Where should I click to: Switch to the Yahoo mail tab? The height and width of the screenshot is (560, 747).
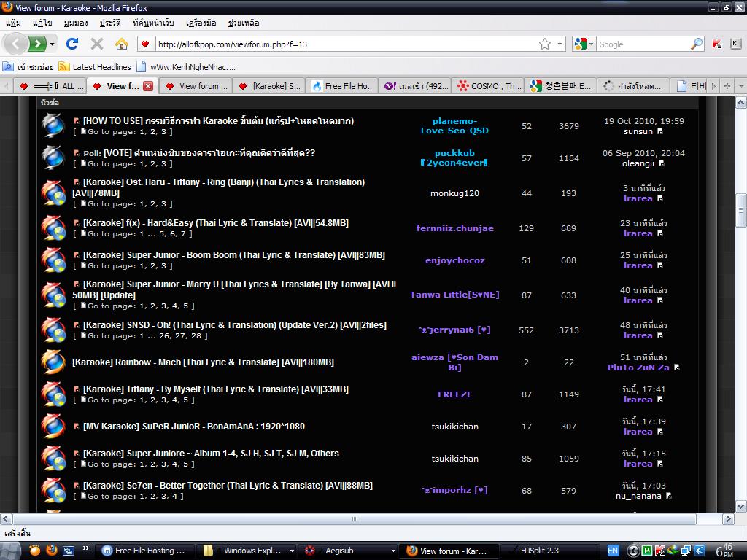pyautogui.click(x=415, y=86)
